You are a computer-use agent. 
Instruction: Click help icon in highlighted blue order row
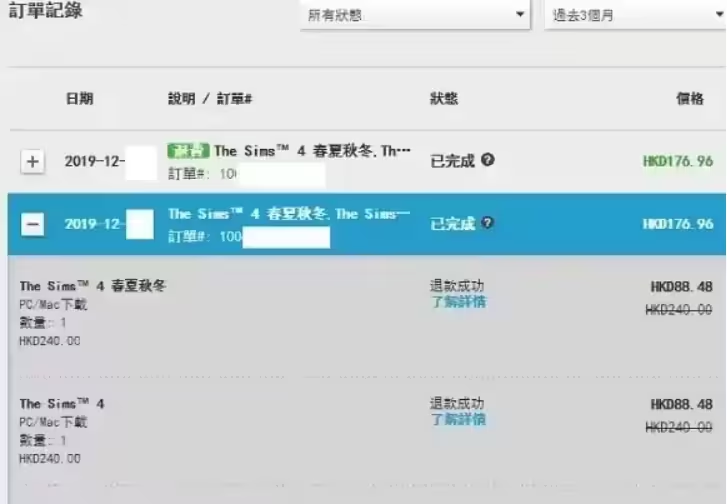pos(487,223)
